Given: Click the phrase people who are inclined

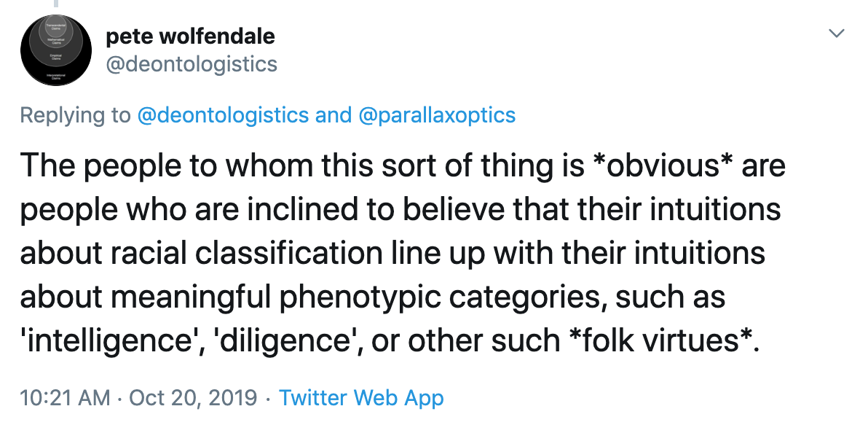Looking at the screenshot, I should click(x=153, y=210).
